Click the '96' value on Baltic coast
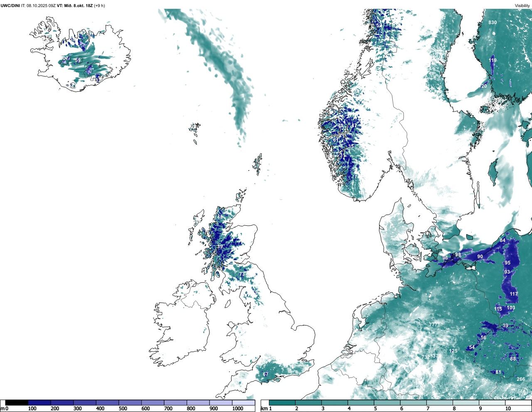 [445, 258]
